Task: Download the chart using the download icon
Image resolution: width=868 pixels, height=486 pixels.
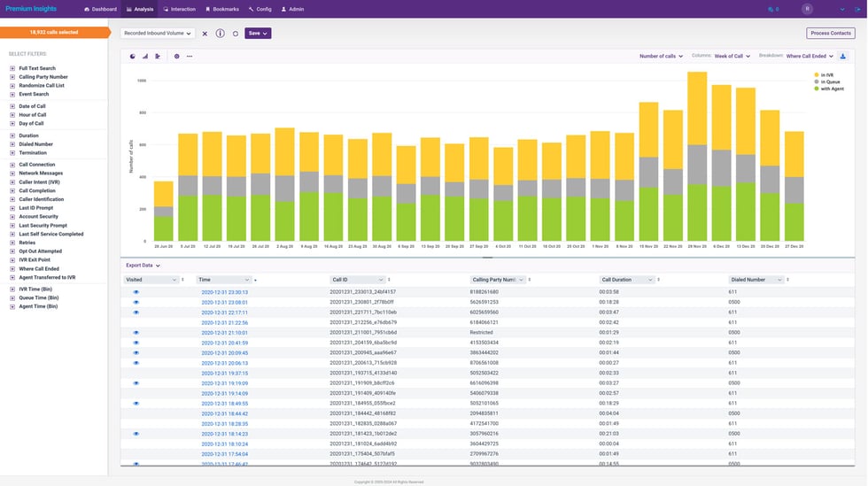Action: [x=843, y=56]
